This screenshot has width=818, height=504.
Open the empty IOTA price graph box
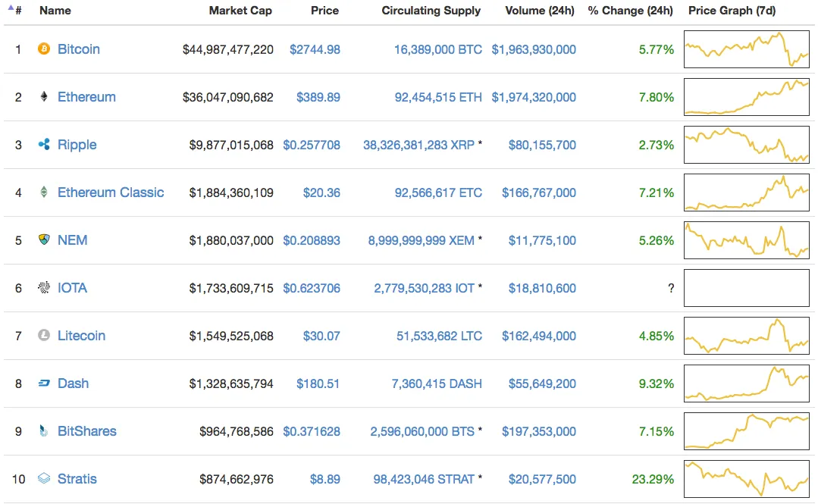[x=747, y=288]
